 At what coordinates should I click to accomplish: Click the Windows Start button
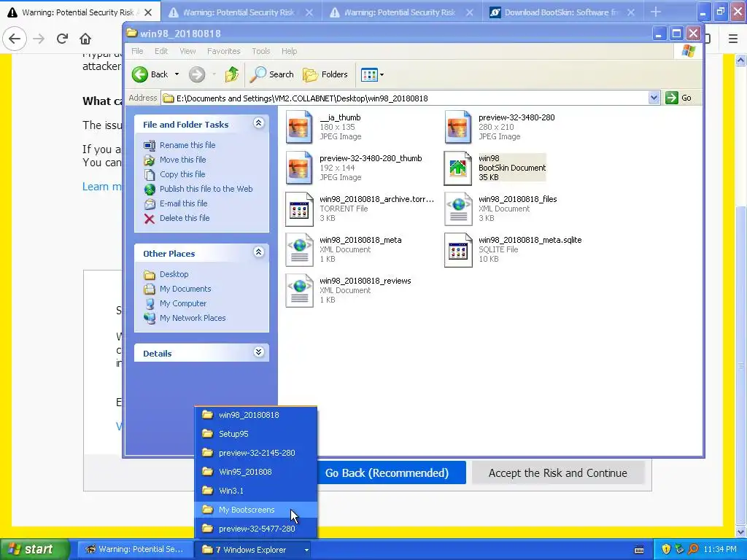(x=34, y=550)
